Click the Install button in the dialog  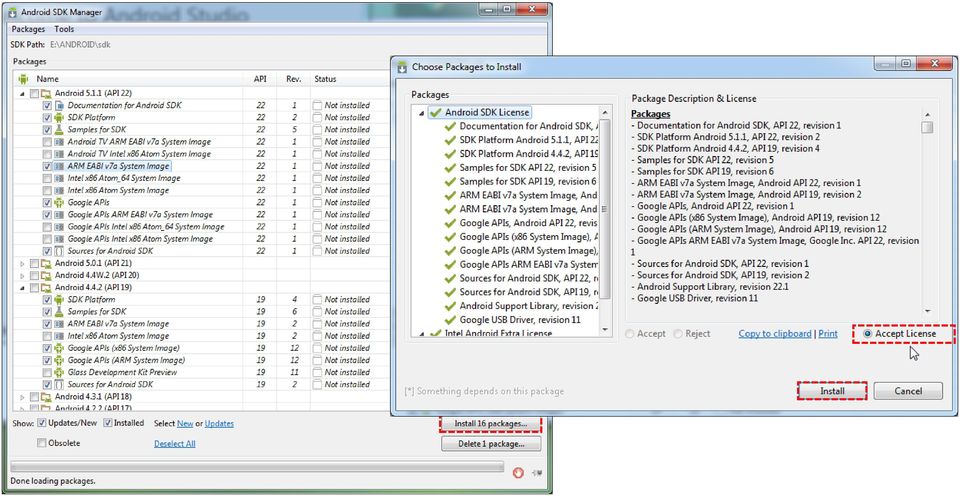click(832, 391)
